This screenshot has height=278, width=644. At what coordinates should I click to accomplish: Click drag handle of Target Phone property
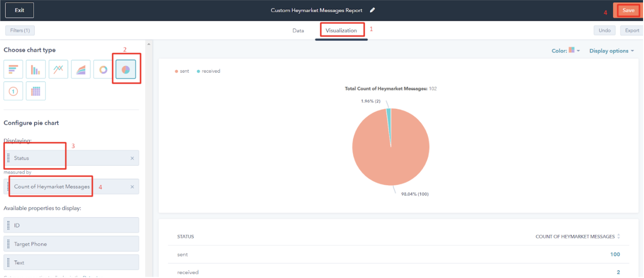click(8, 244)
